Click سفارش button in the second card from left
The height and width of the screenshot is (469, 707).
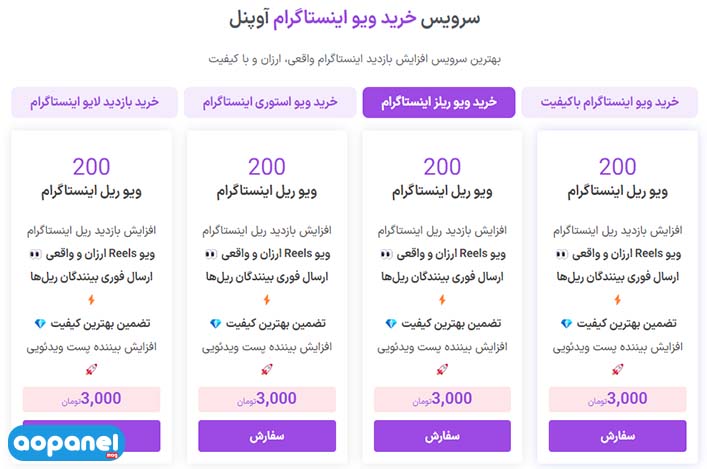click(x=267, y=436)
